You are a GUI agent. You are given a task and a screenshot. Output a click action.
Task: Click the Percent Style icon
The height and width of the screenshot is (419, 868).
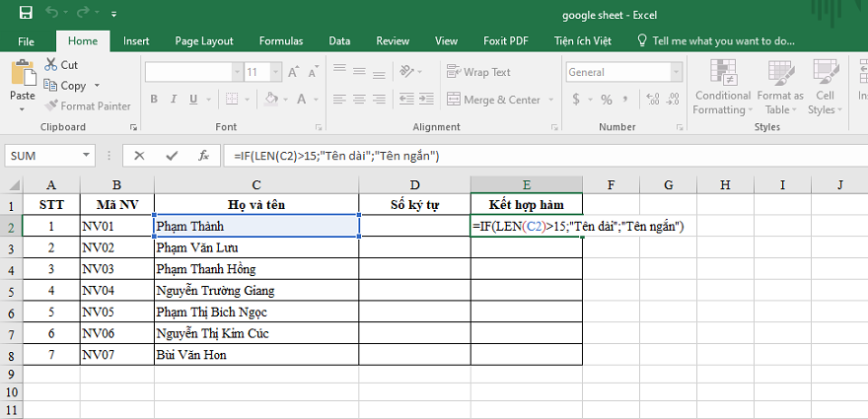tap(606, 100)
